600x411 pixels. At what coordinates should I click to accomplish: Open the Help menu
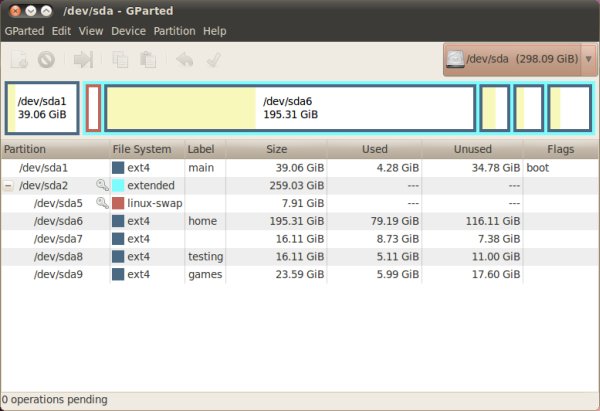[x=215, y=31]
